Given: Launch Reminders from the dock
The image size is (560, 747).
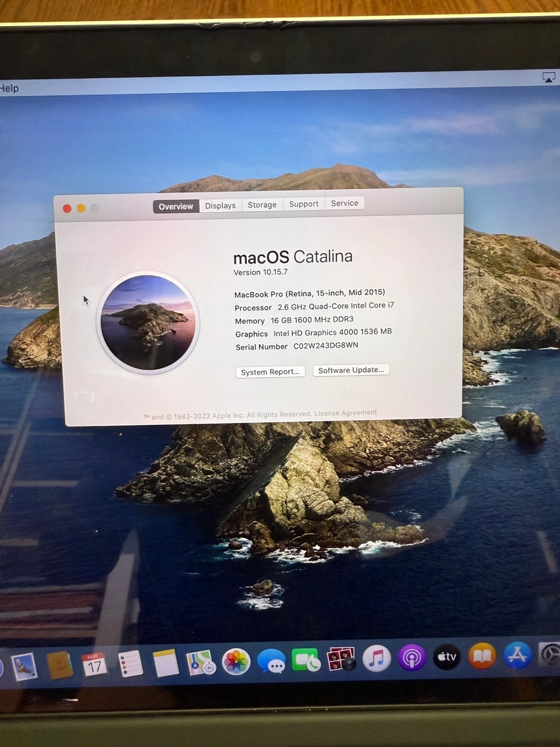Looking at the screenshot, I should pos(130,663).
